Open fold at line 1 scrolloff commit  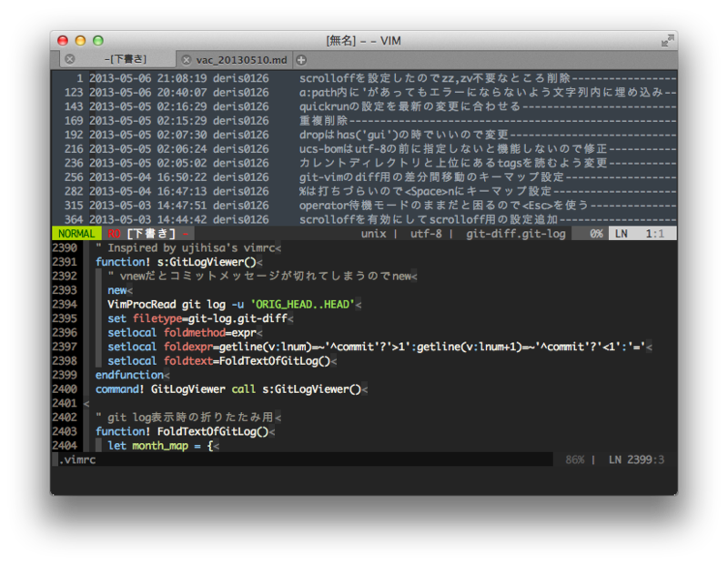click(x=364, y=78)
